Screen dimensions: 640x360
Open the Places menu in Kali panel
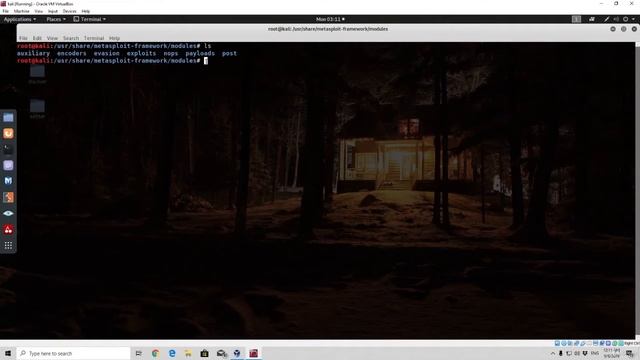(56, 19)
